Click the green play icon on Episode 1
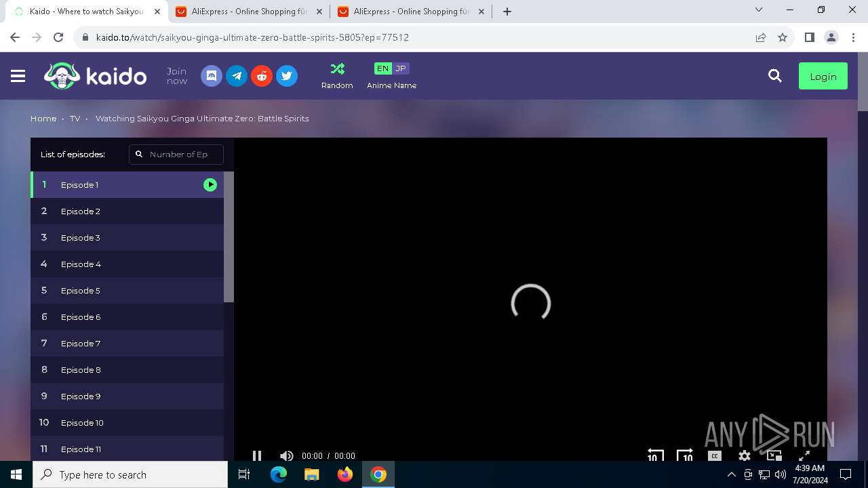This screenshot has width=868, height=488. coord(210,185)
